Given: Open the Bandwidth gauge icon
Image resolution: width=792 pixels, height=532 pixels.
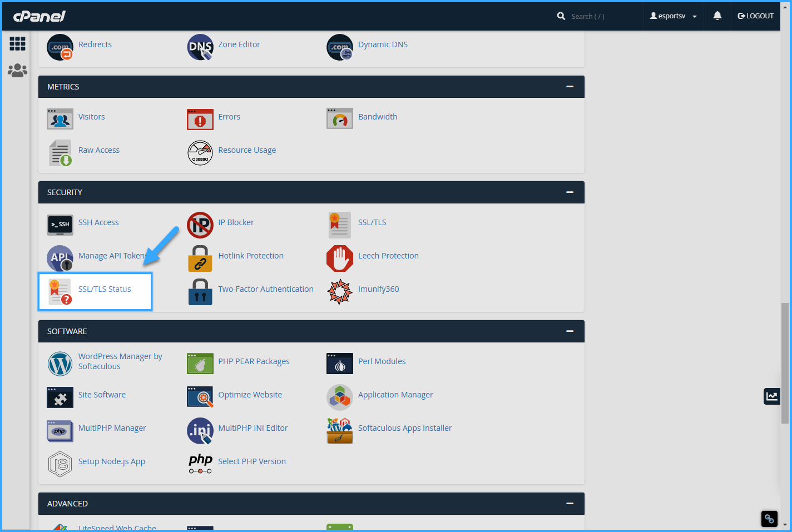Looking at the screenshot, I should (x=340, y=118).
